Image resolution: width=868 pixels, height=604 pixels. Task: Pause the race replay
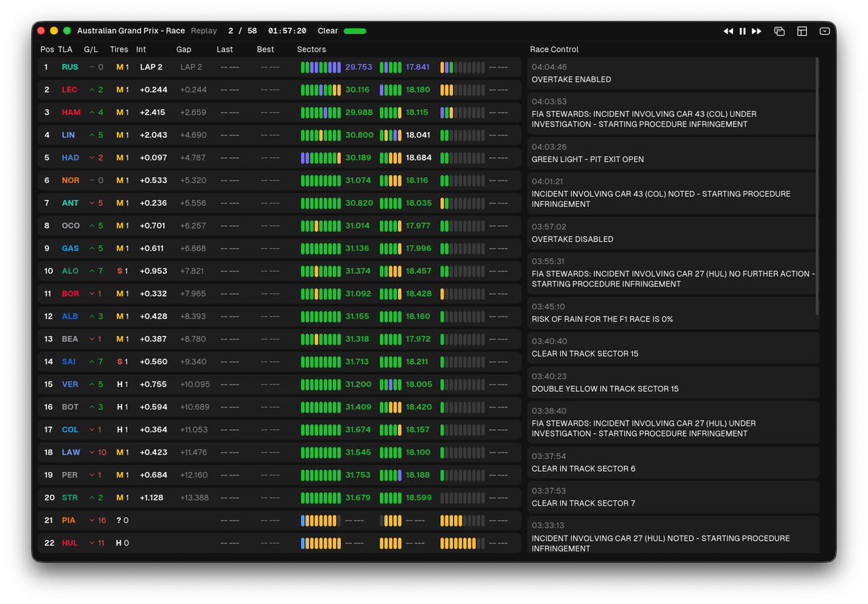tap(743, 31)
